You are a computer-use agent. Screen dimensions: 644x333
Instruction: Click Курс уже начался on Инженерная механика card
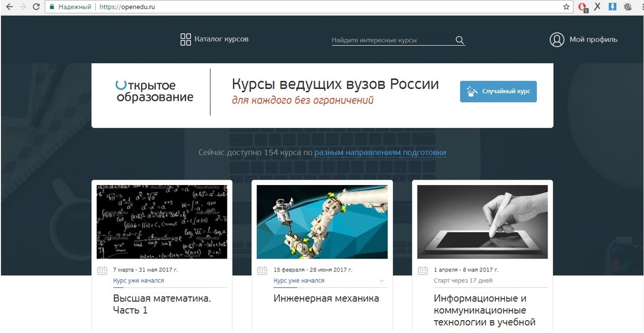coord(299,280)
